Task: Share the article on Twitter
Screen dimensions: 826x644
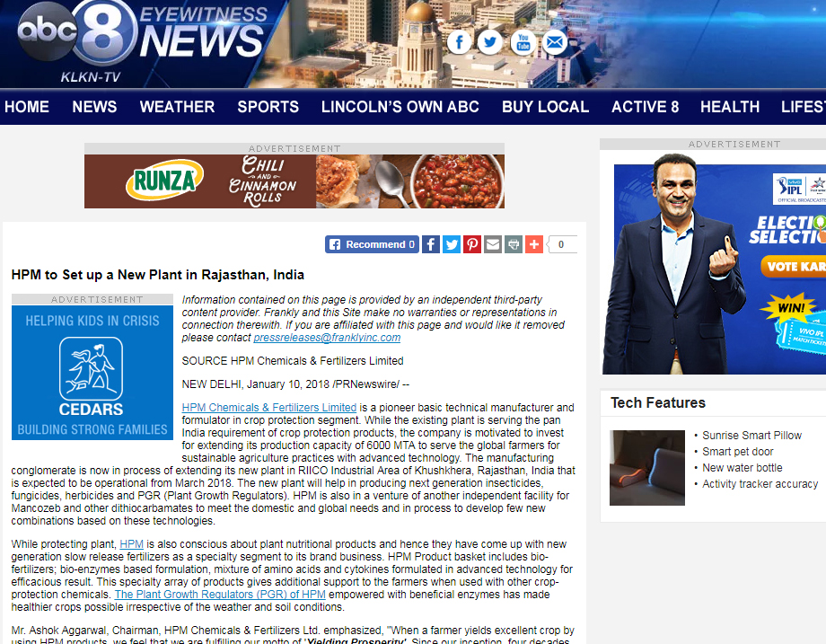Action: [452, 244]
